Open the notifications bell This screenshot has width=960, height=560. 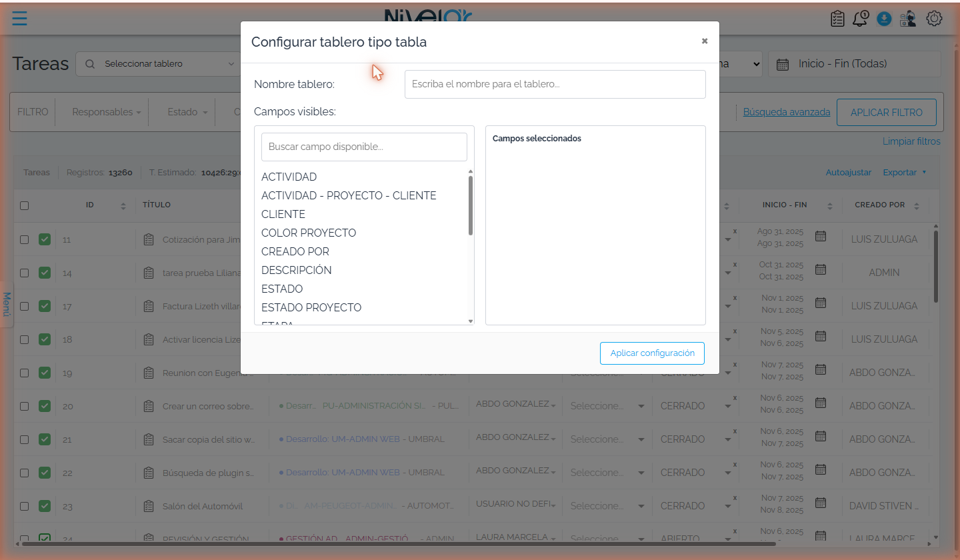click(x=861, y=19)
